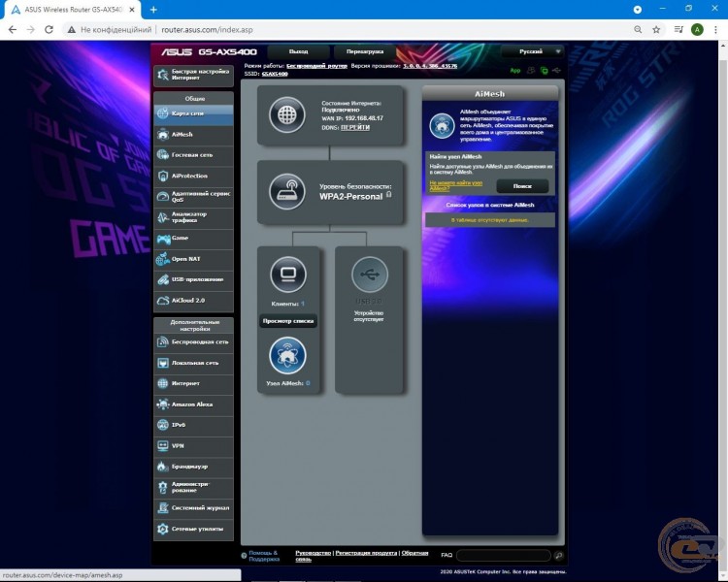
Task: Click the AiCloud 2.0 cloud icon
Action: (162, 301)
